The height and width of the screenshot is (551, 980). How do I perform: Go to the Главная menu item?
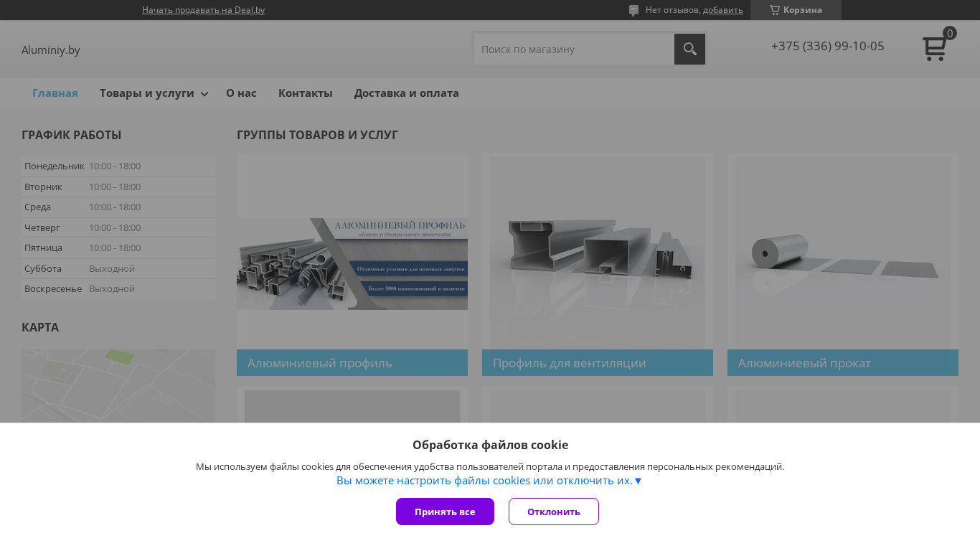pyautogui.click(x=55, y=93)
